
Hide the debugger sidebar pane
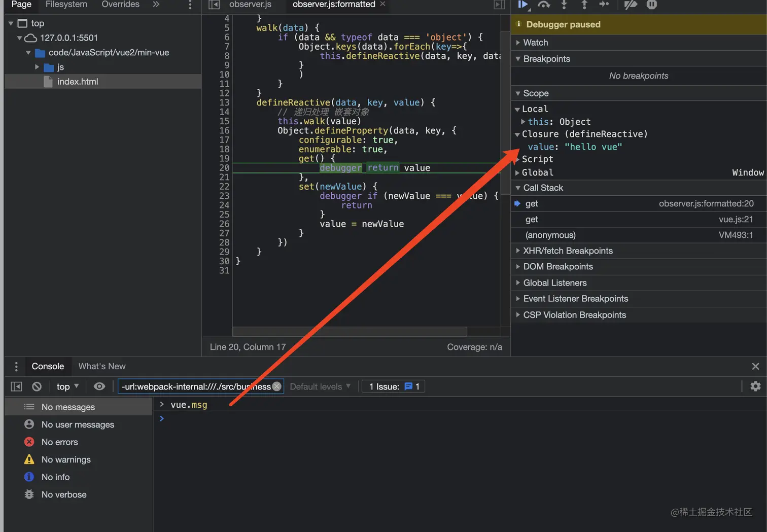(500, 5)
